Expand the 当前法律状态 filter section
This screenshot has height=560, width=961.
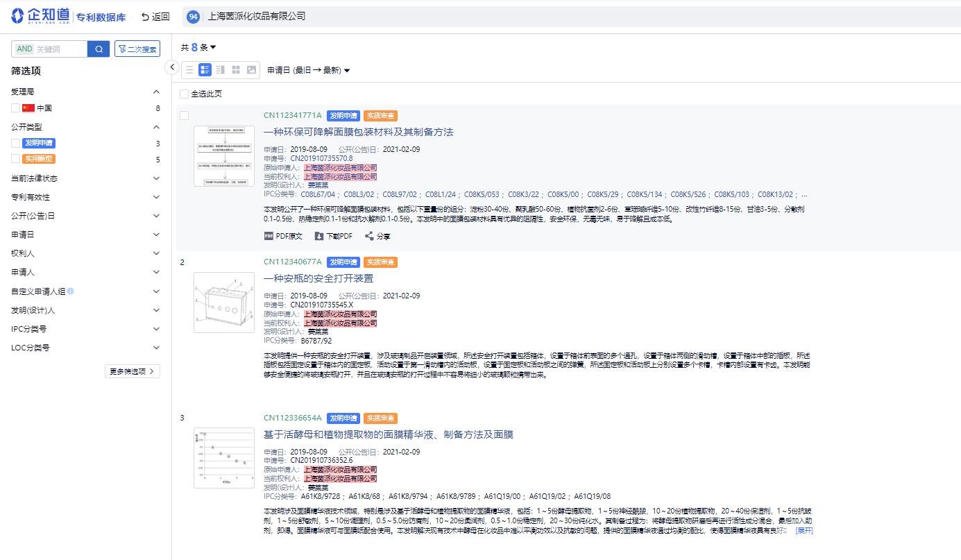coord(156,178)
